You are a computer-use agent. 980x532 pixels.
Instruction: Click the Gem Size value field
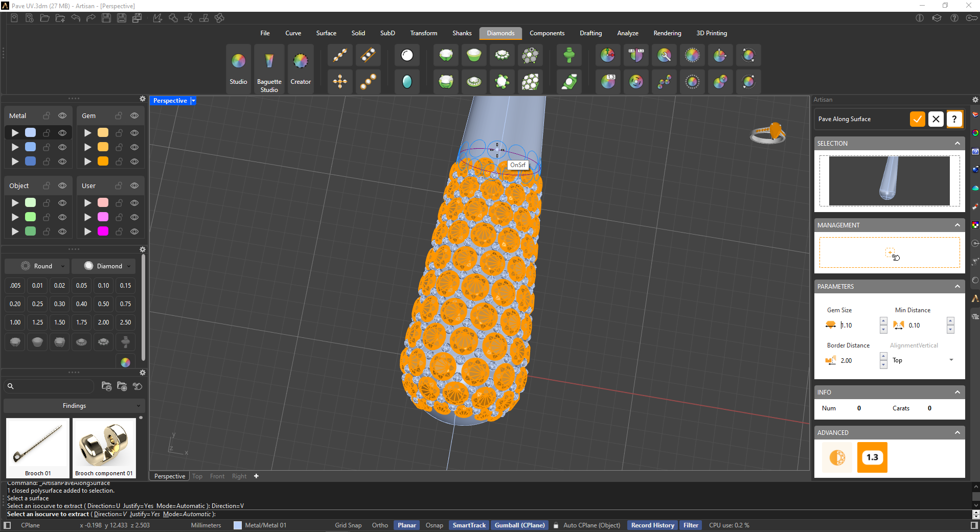coord(859,326)
